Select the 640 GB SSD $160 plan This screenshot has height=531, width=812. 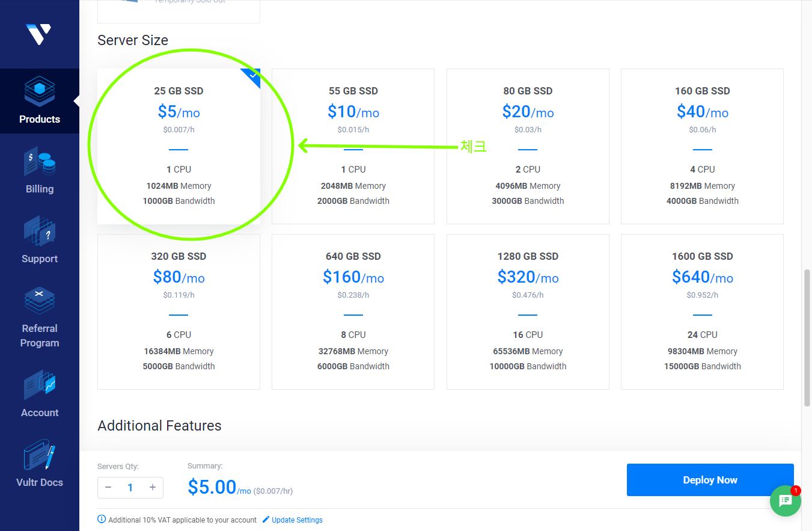click(x=353, y=312)
